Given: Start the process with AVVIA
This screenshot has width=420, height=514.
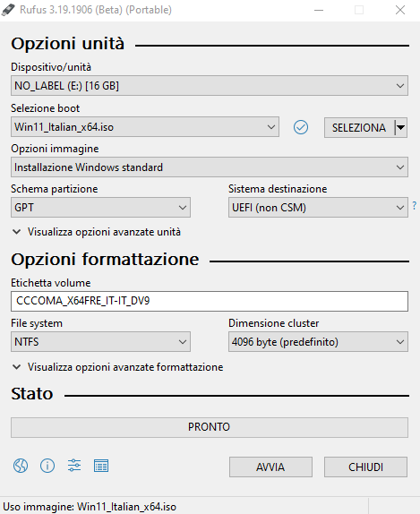Looking at the screenshot, I should tap(270, 467).
